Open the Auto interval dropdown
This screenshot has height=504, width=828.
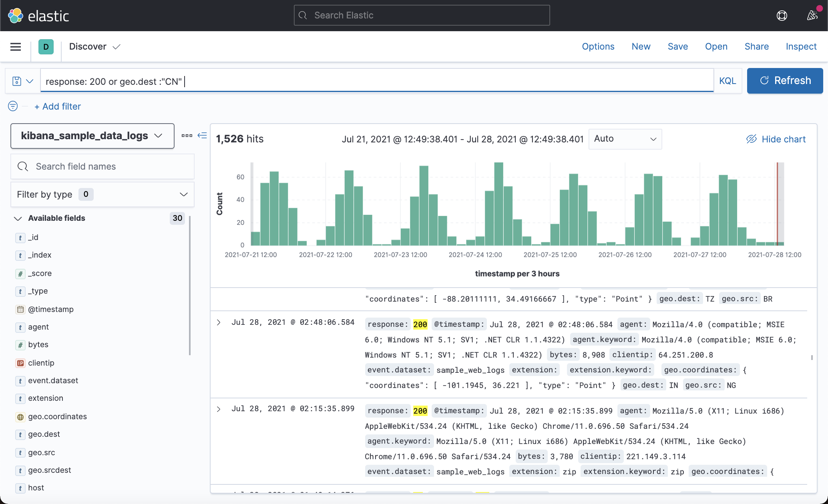click(x=625, y=139)
